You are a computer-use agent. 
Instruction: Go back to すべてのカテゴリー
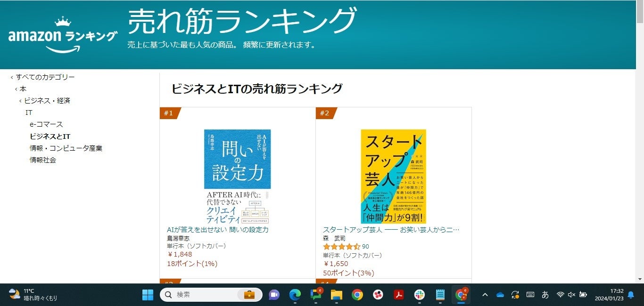pos(45,77)
